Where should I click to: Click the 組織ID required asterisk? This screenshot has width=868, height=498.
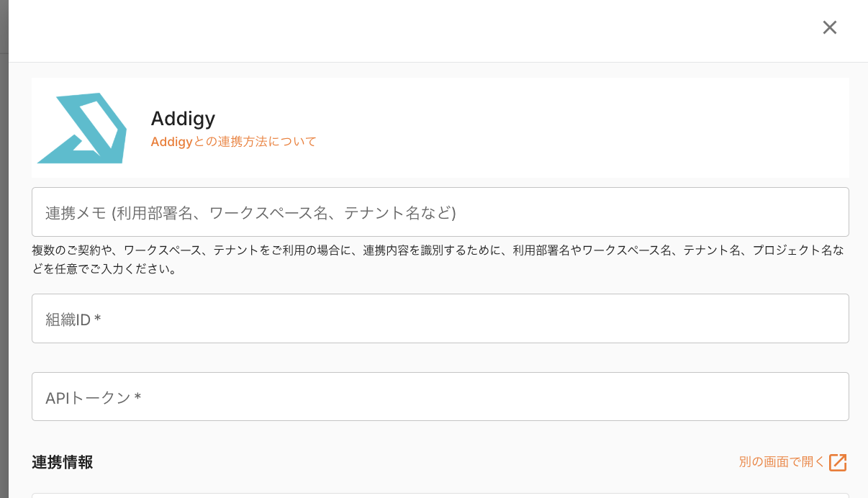97,320
